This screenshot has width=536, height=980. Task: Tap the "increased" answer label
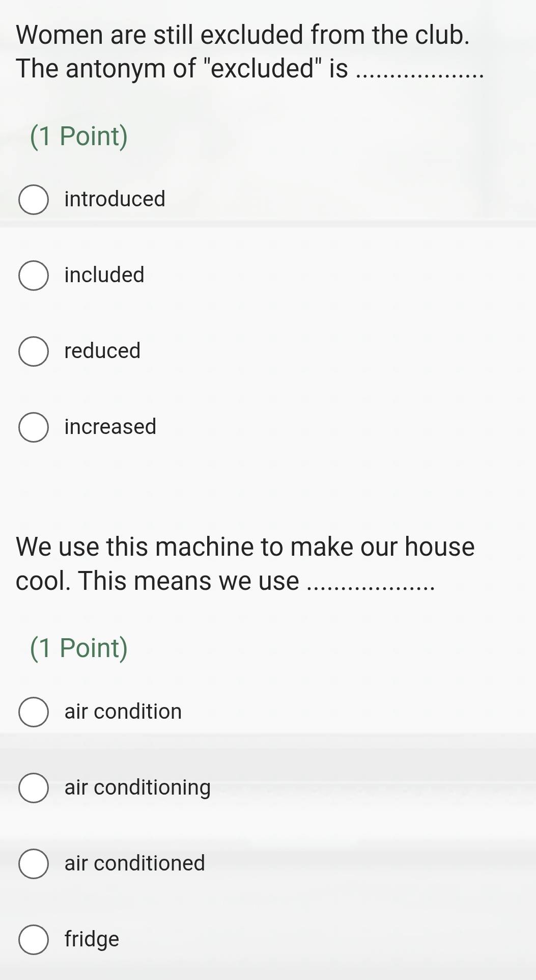click(110, 426)
